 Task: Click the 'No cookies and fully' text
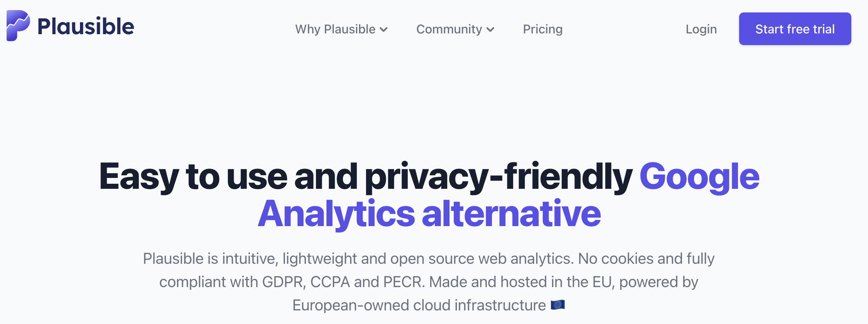coord(646,259)
